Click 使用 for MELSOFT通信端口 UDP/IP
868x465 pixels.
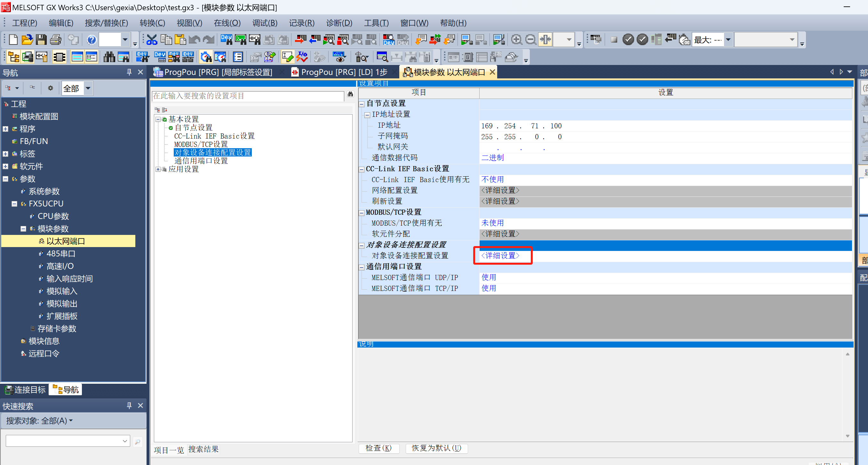coord(489,278)
